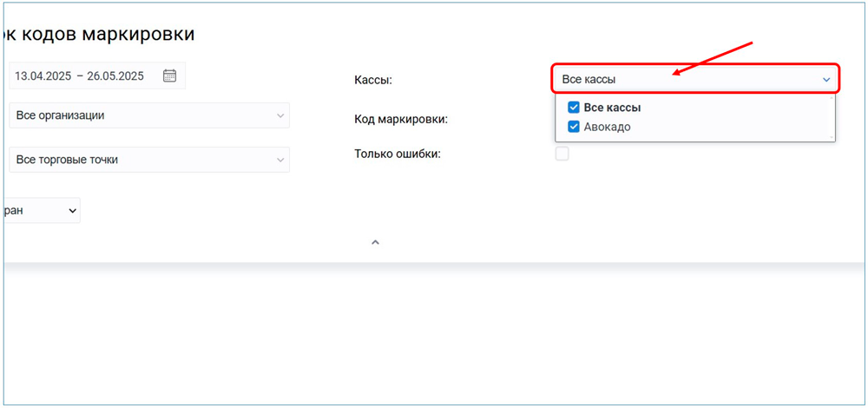Image resolution: width=868 pixels, height=408 pixels.
Task: Enable the Только ошибки checkbox
Action: pos(562,154)
